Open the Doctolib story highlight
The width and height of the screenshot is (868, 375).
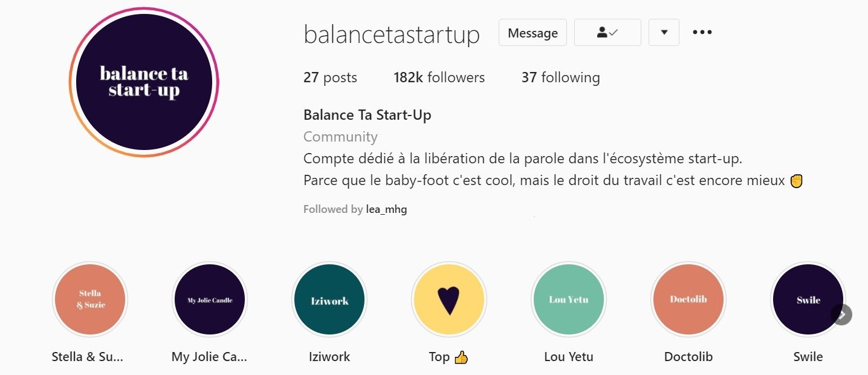(688, 299)
